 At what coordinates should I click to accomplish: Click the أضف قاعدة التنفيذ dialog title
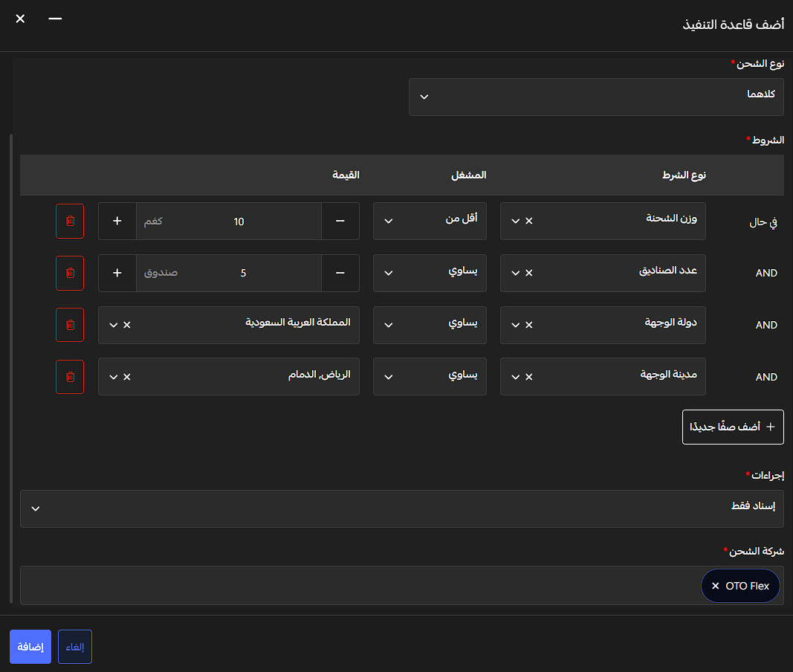(x=734, y=25)
